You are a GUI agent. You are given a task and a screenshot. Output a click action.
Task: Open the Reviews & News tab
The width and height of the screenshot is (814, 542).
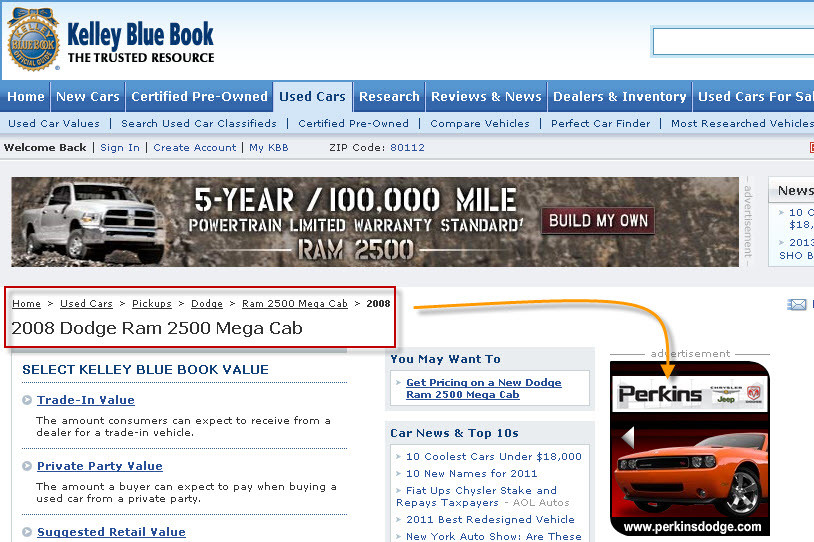pyautogui.click(x=486, y=97)
